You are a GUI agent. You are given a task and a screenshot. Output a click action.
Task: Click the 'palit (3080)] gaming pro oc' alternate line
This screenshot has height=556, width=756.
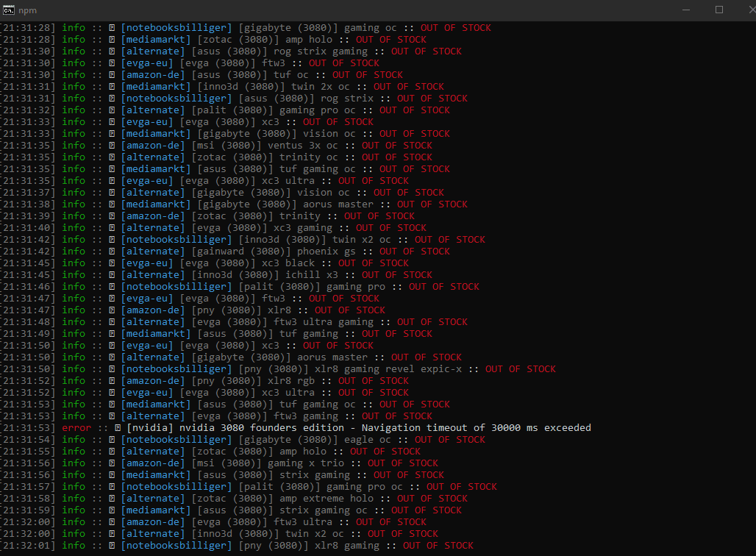click(225, 110)
